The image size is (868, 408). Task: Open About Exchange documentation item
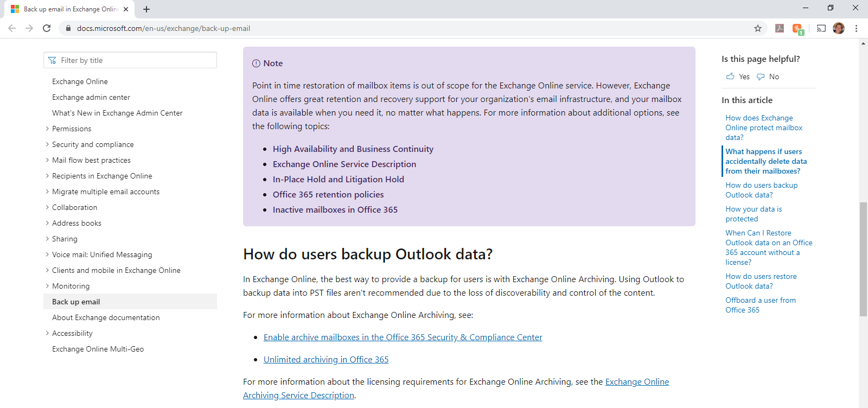pyautogui.click(x=106, y=317)
